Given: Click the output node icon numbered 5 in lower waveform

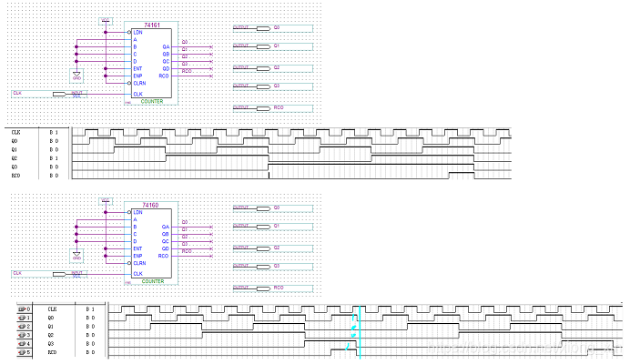Looking at the screenshot, I should (24, 352).
